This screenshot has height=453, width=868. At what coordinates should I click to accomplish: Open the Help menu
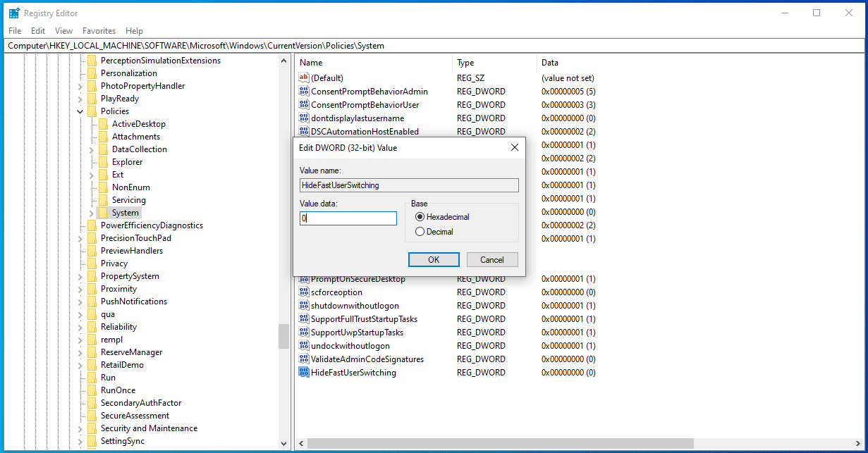coord(135,31)
